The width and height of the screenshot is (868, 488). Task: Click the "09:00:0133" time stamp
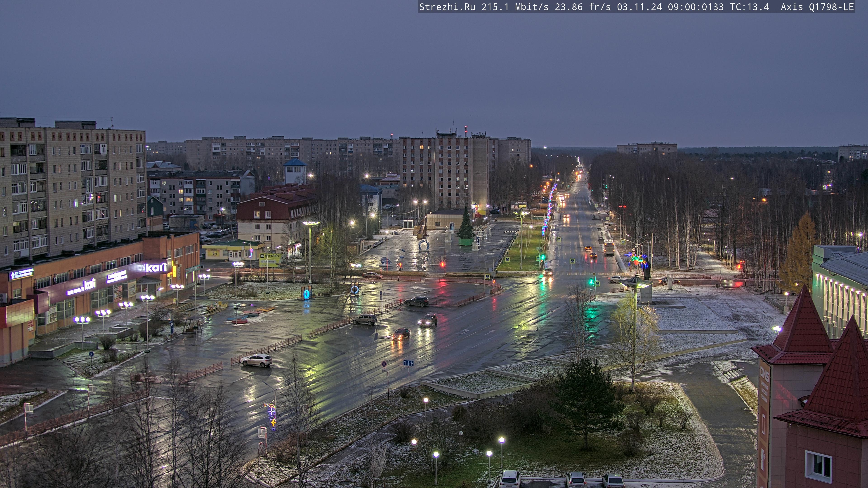(696, 7)
